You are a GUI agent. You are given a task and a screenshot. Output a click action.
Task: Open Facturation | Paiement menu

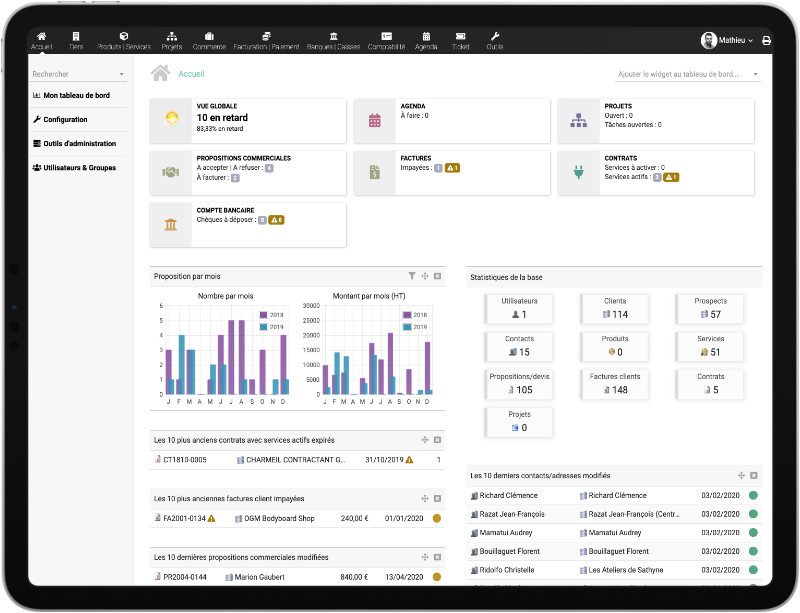coord(266,41)
